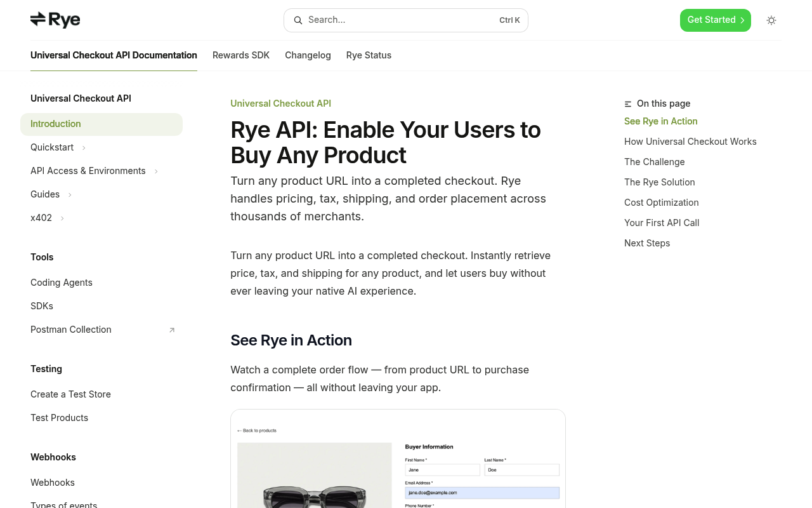
Task: Open Universal Checkout API Documentation tab
Action: click(114, 55)
